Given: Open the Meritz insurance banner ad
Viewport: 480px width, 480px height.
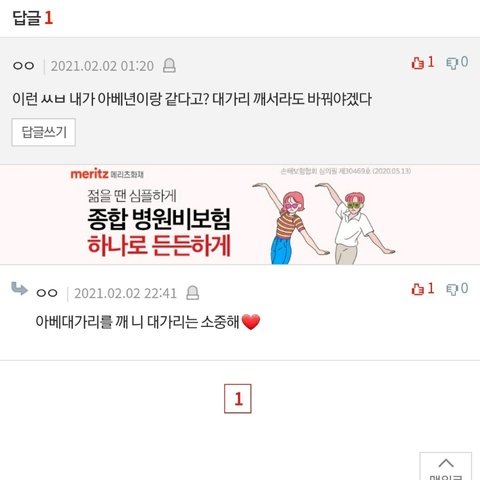Looking at the screenshot, I should click(x=240, y=215).
